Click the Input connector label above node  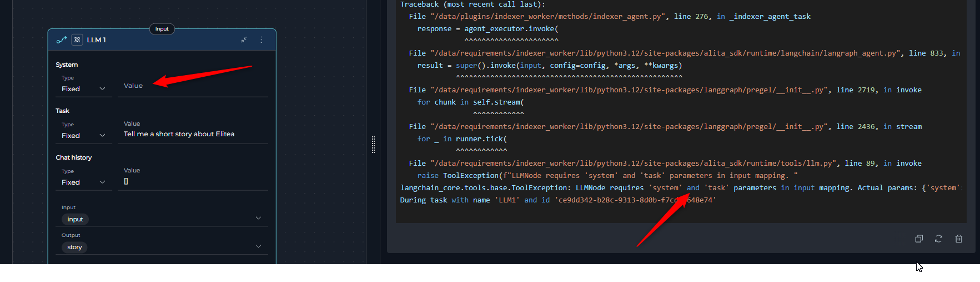coord(162,29)
